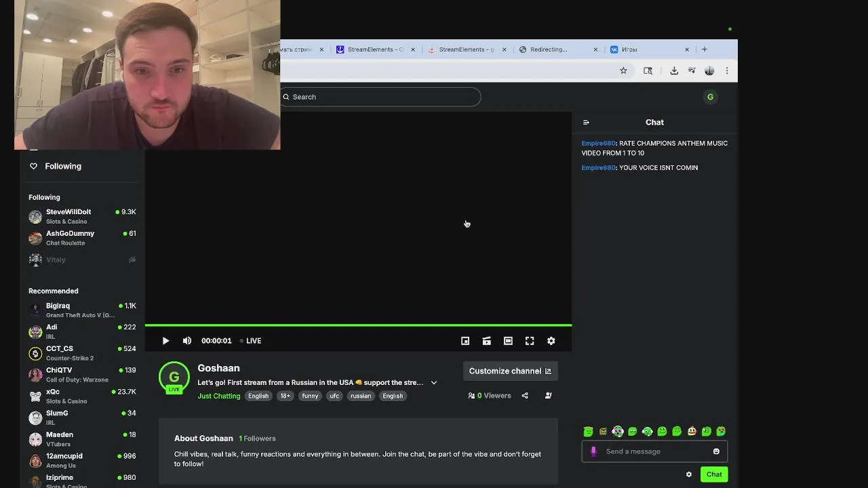
Task: Open the clip creation icon
Action: [486, 341]
